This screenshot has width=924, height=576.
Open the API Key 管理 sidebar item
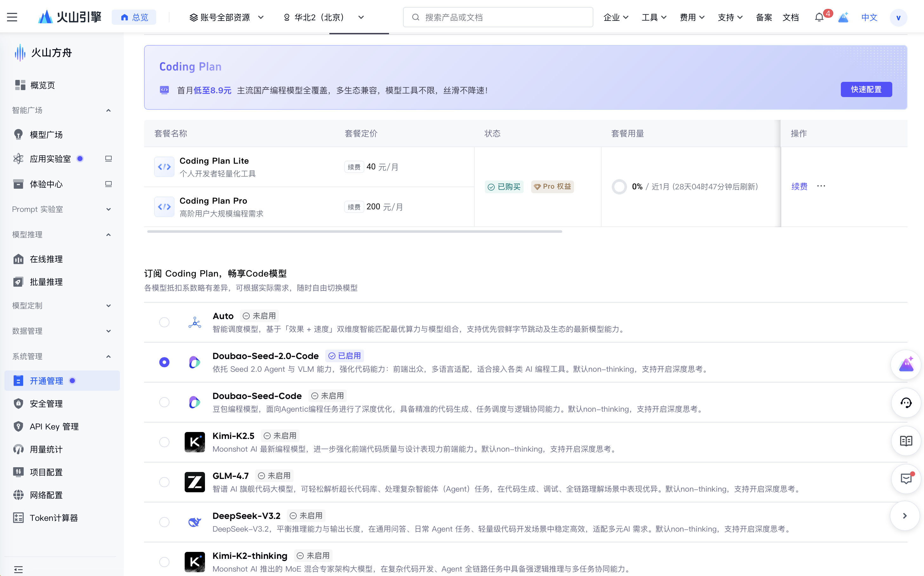click(x=54, y=427)
